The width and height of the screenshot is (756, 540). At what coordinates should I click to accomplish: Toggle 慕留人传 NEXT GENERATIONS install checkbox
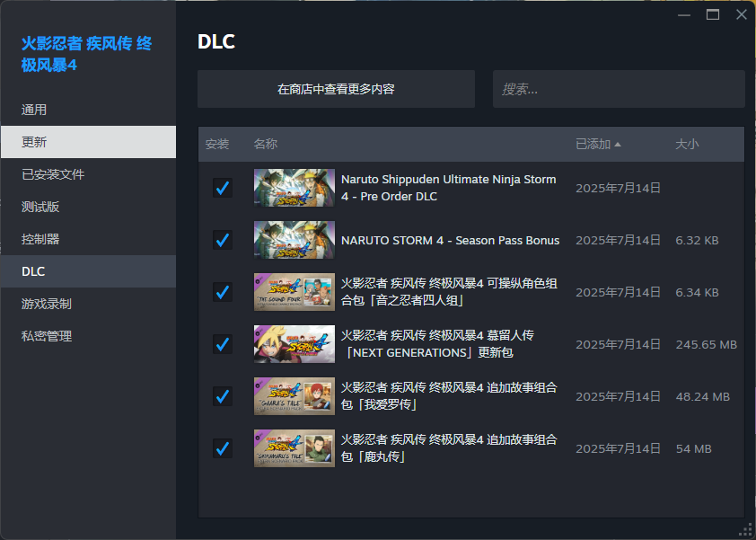click(223, 344)
